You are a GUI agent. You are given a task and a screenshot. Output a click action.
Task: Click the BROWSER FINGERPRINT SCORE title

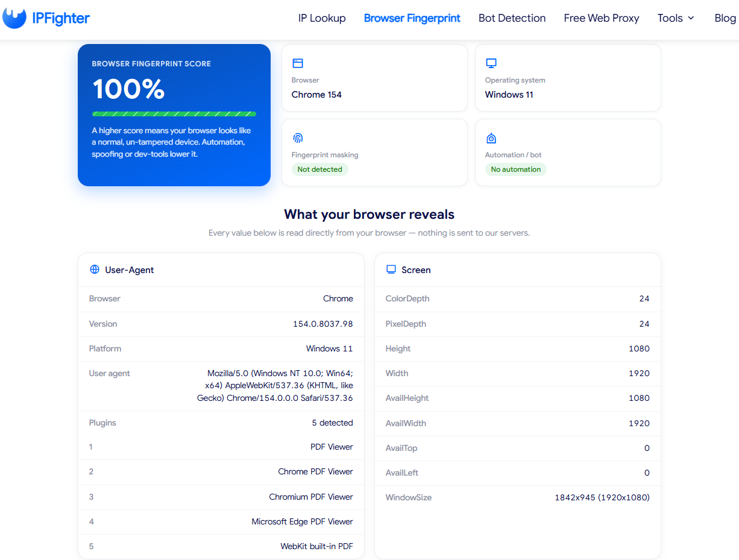[151, 64]
